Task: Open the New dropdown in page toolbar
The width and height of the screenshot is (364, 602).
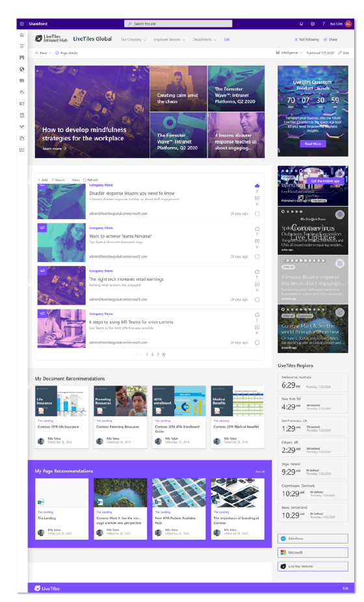Action: tap(43, 53)
